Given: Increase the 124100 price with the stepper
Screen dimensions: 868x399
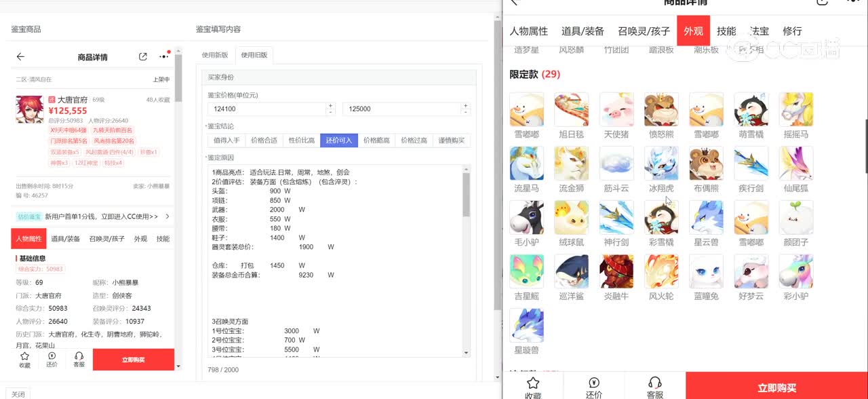Looking at the screenshot, I should [x=331, y=106].
